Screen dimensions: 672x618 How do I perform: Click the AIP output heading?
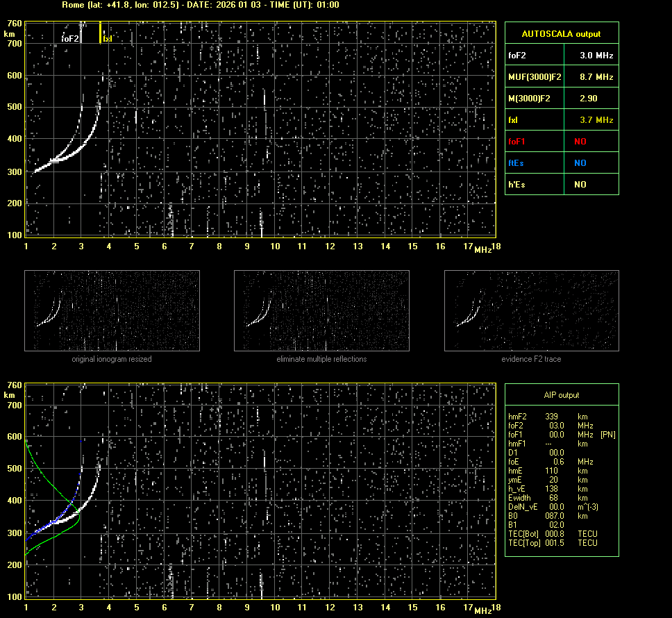(561, 395)
